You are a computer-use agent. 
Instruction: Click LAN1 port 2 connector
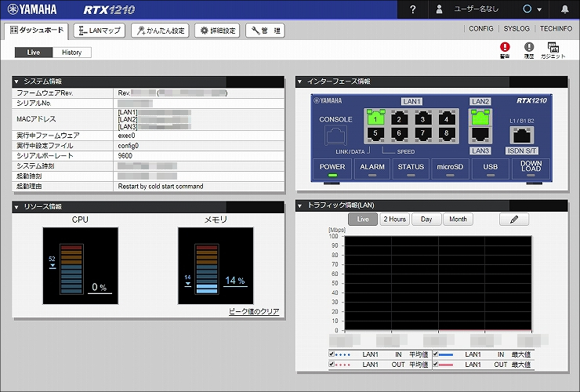click(399, 118)
